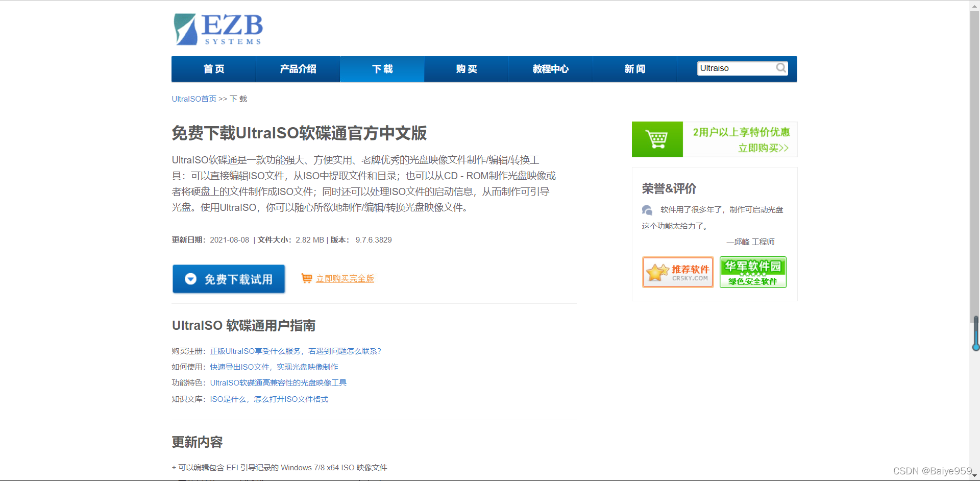Image resolution: width=980 pixels, height=481 pixels.
Task: Open the CRSKY recommended software badge
Action: (678, 272)
